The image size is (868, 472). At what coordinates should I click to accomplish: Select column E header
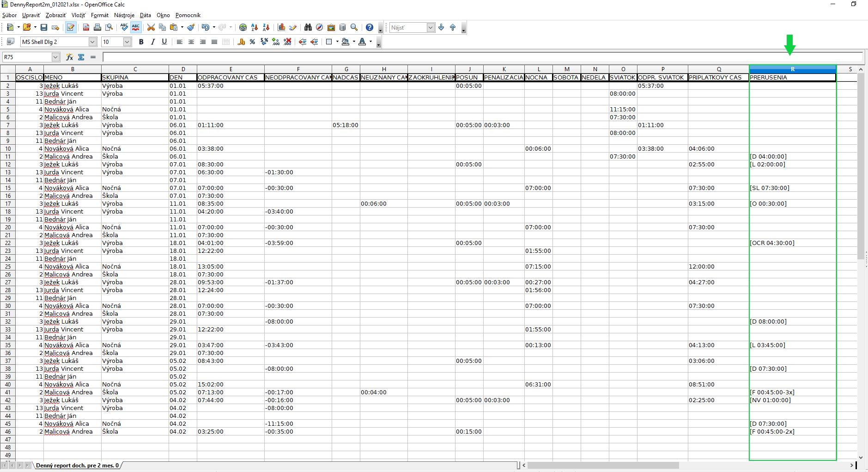[x=231, y=69]
